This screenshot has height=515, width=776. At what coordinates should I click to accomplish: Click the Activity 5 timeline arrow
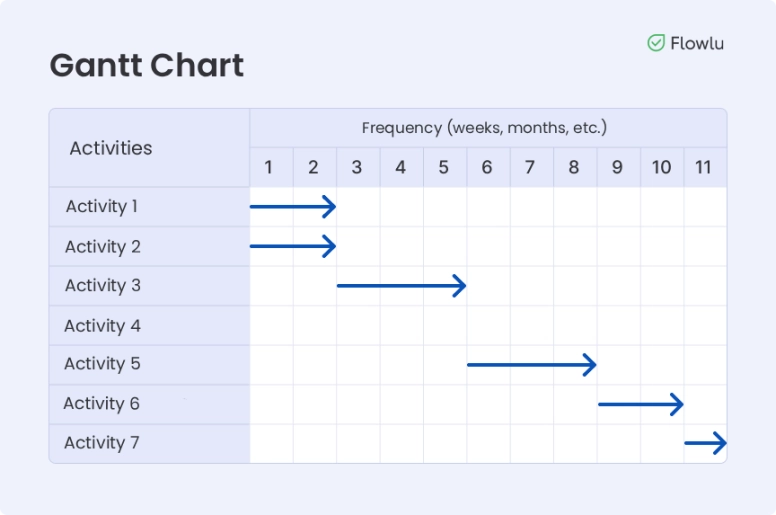(531, 364)
